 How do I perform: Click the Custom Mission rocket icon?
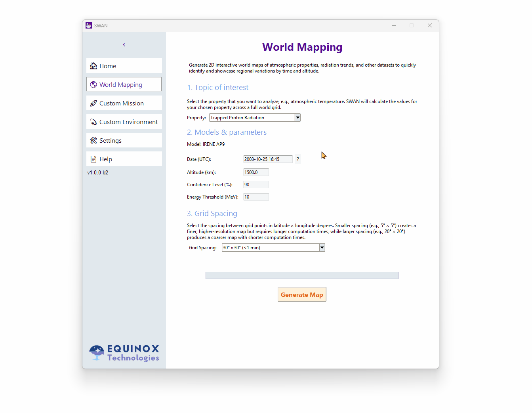(x=93, y=103)
